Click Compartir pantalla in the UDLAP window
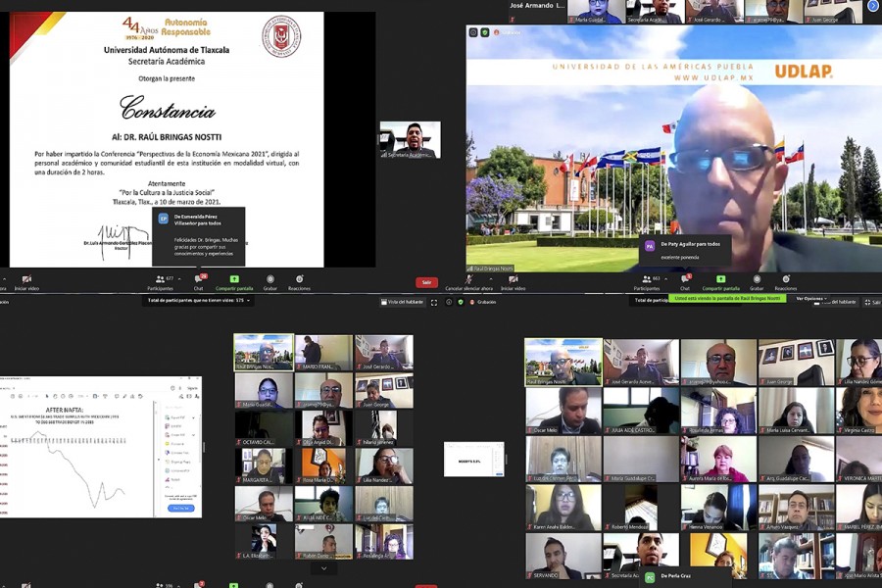Image resolution: width=882 pixels, height=588 pixels. point(720,282)
